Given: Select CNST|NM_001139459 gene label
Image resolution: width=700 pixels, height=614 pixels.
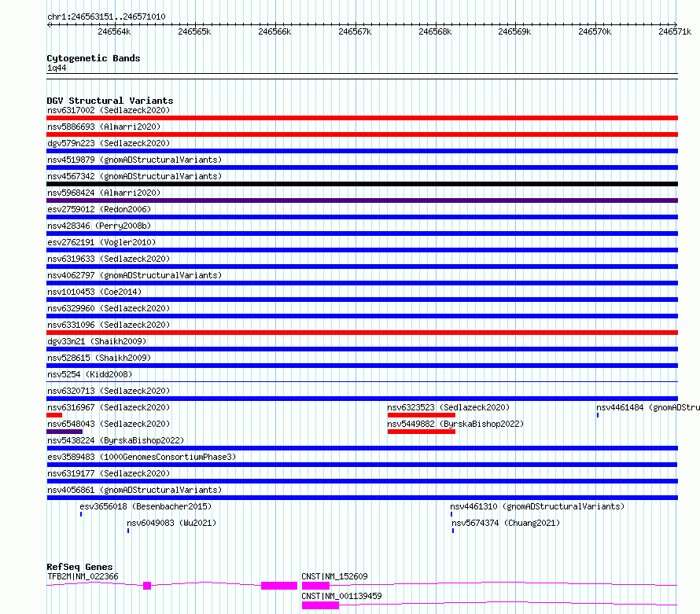Looking at the screenshot, I should coord(341,596).
